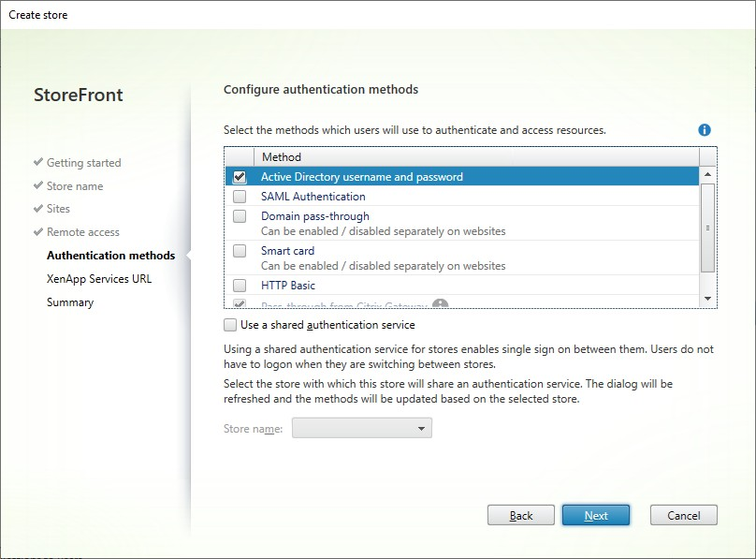Click the checkmark beside Store name
The image size is (756, 559).
coord(37,185)
